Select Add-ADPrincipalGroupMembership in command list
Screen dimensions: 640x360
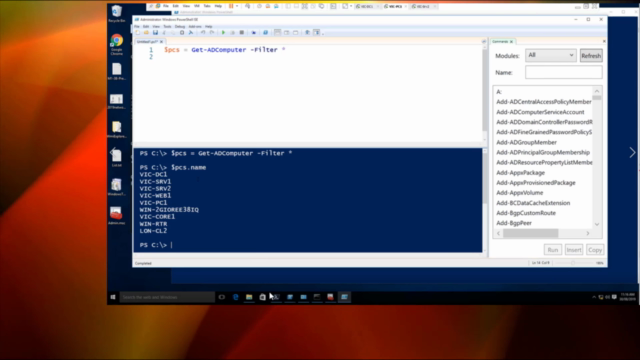click(x=543, y=152)
